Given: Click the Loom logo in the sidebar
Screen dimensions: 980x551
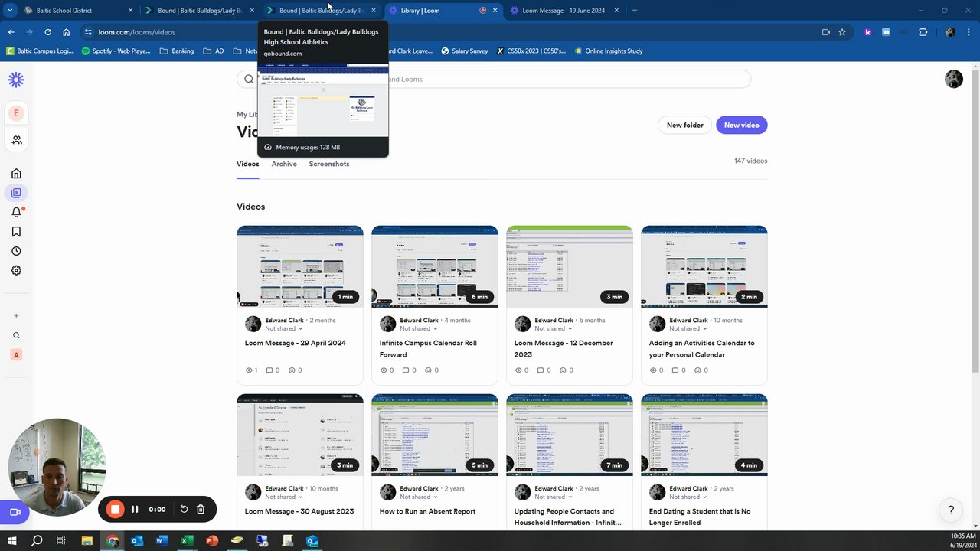Looking at the screenshot, I should [x=16, y=80].
